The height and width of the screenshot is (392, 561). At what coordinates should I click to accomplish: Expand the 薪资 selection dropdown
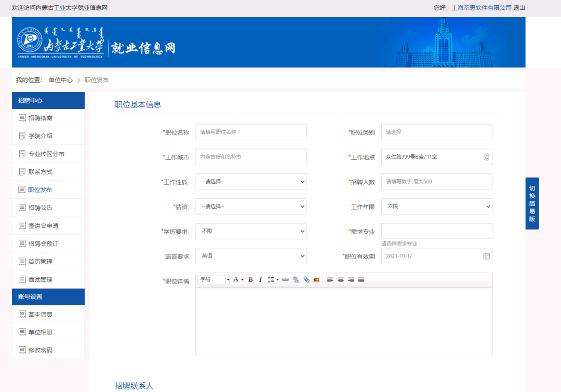[251, 207]
